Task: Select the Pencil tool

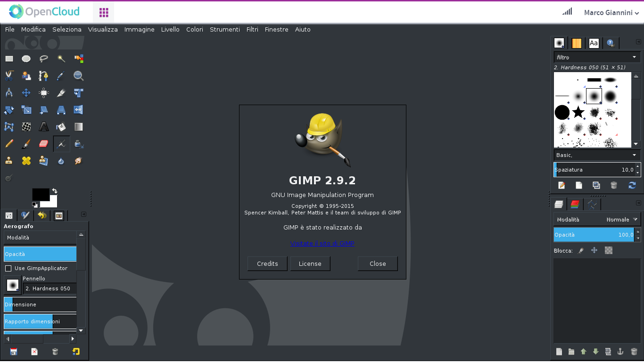Action: (9, 144)
